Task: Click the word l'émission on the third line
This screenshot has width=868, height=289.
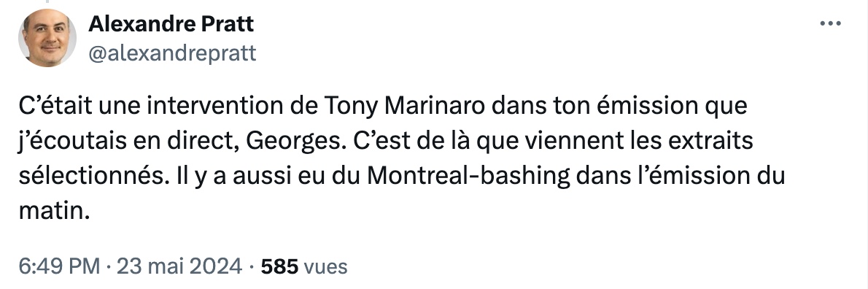Action: click(693, 176)
